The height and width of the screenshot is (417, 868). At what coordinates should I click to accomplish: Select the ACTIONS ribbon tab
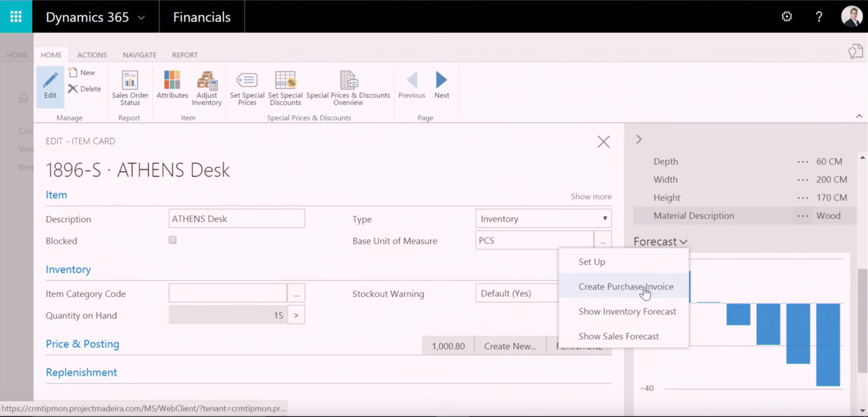(x=92, y=55)
